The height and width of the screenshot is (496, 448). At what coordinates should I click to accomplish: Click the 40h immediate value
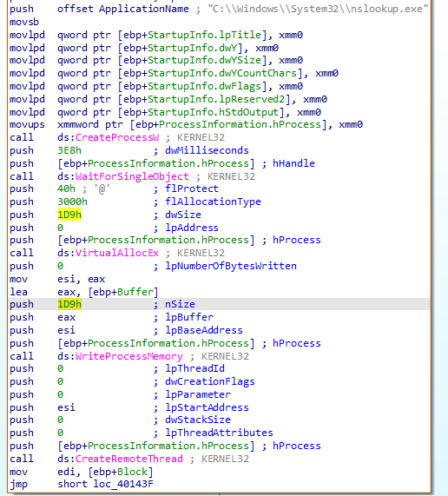coord(66,188)
